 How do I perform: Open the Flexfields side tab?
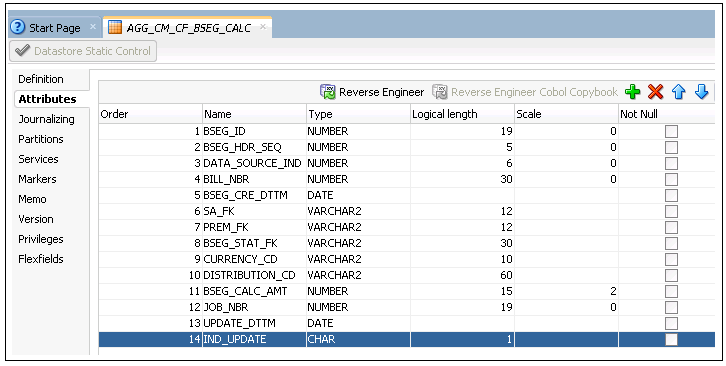(x=41, y=259)
